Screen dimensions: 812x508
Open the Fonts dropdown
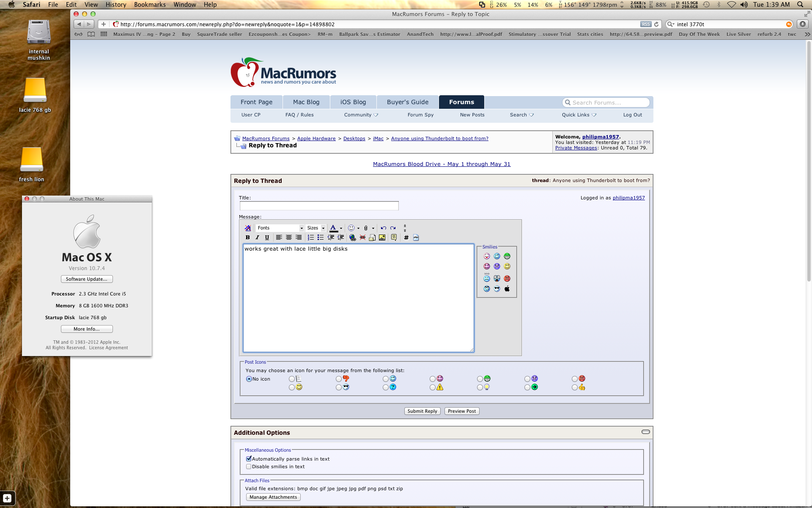tap(280, 228)
